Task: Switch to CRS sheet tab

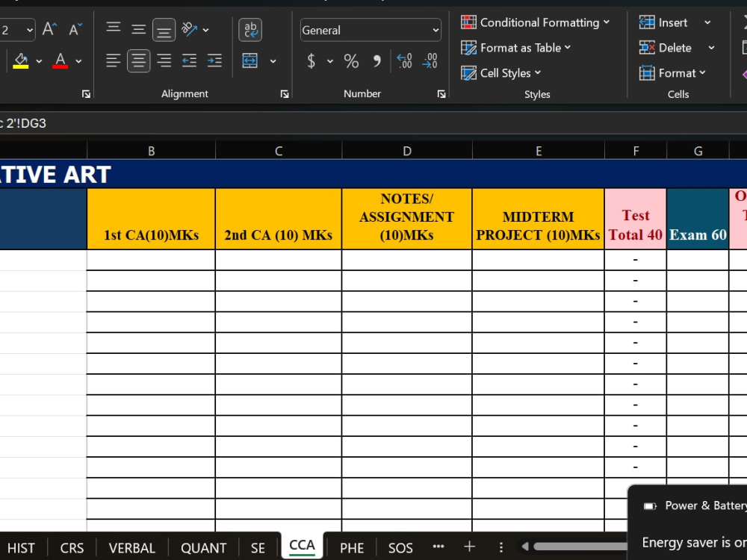Action: (72, 548)
